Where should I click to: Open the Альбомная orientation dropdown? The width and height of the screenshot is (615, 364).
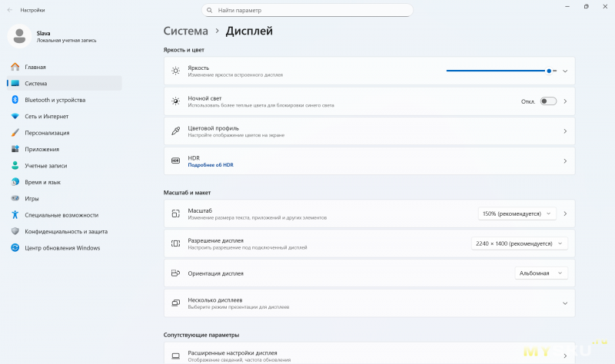point(540,273)
